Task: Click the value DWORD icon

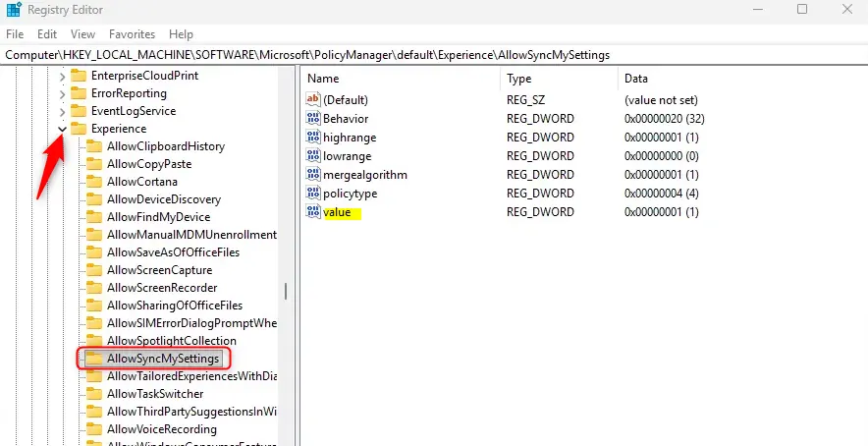Action: coord(313,211)
